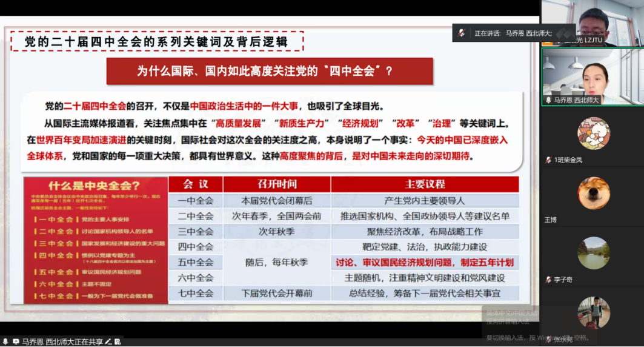Click the document icon at end of sharing bar

pos(118,342)
